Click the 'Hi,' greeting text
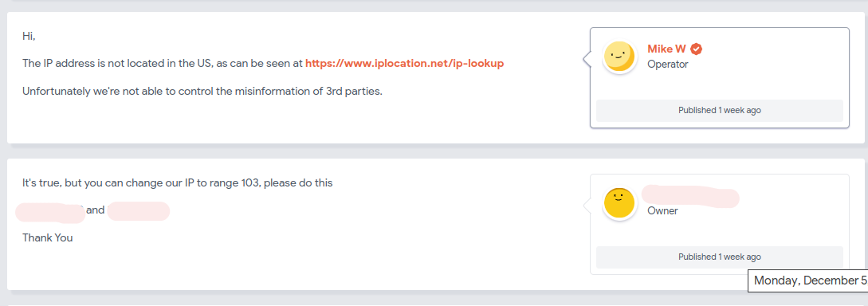Image resolution: width=868 pixels, height=306 pixels. click(29, 36)
